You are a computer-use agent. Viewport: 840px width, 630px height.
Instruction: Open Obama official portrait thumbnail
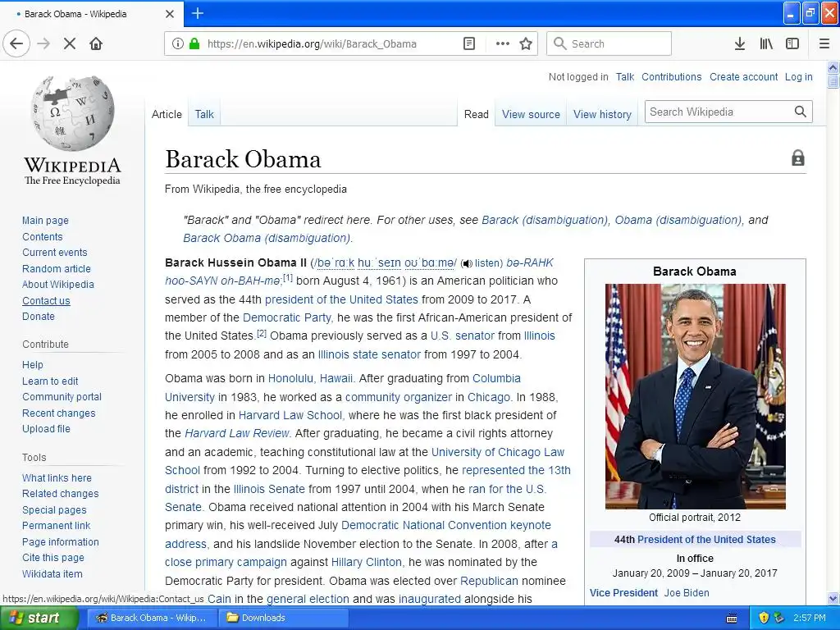(695, 396)
